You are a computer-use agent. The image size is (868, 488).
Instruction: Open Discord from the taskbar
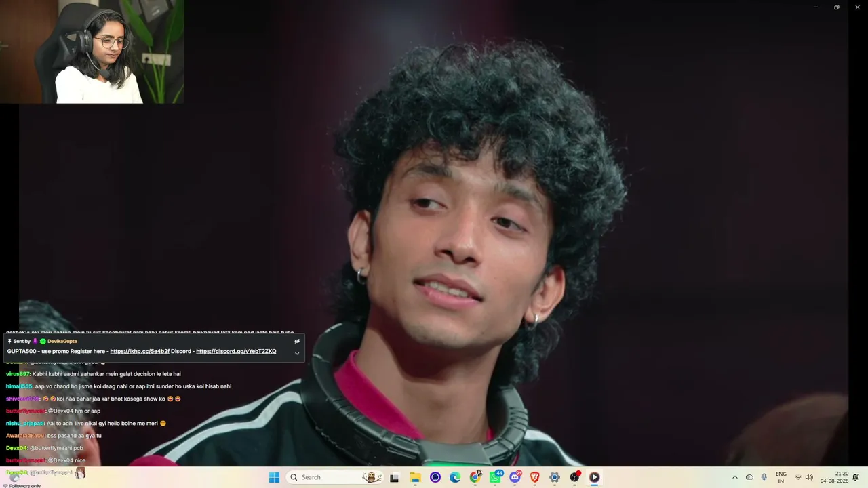tap(515, 477)
